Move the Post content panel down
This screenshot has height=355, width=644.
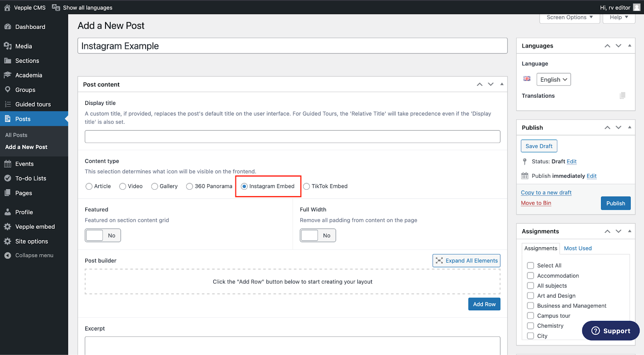(x=491, y=84)
